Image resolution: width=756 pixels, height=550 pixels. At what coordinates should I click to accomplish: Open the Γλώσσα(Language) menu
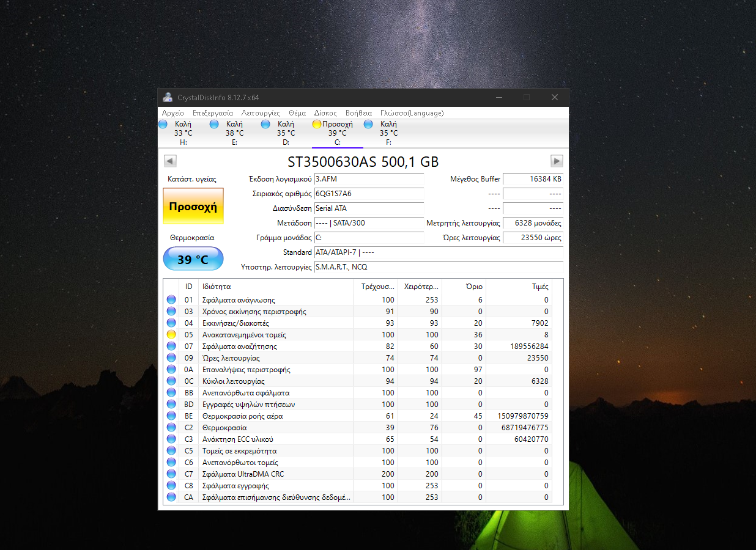(412, 113)
